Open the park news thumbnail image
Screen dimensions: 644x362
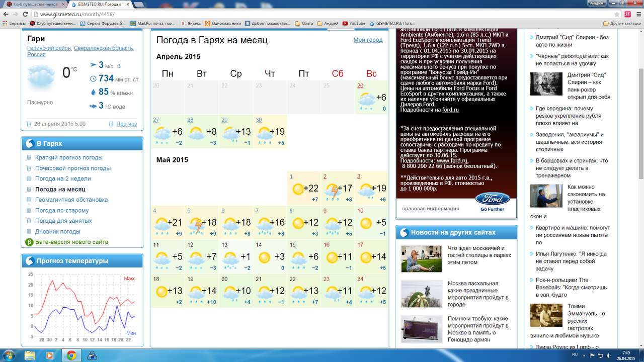(421, 258)
